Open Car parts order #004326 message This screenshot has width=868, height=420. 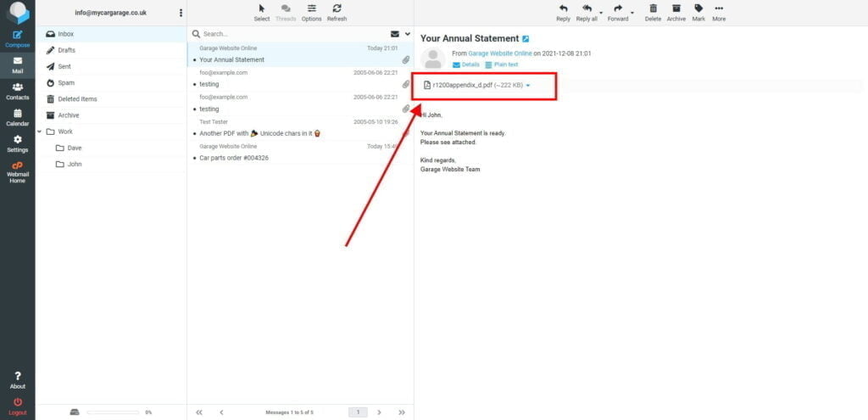pos(301,153)
